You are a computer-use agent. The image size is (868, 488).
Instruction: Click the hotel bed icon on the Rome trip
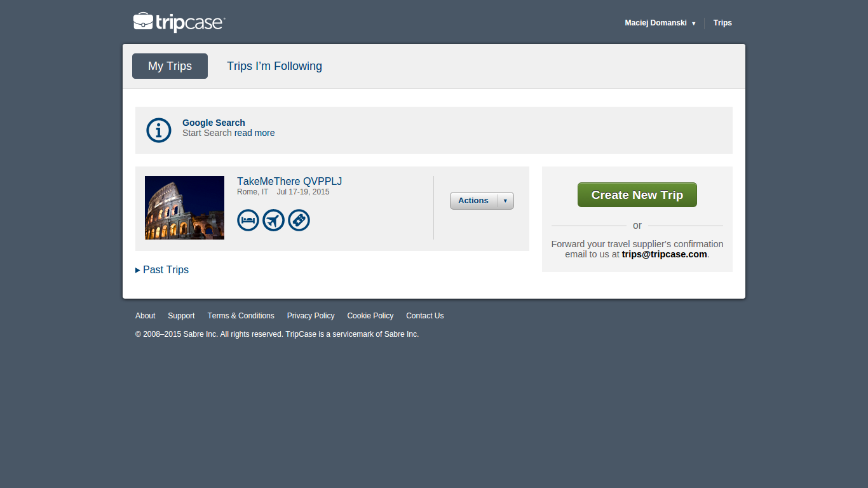tap(248, 220)
